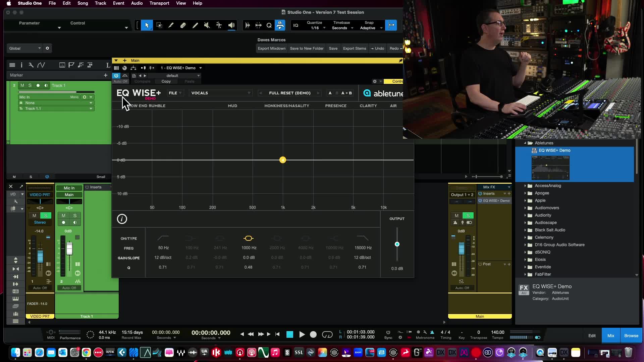Viewport: 644px width, 362px height.
Task: Select the Bend tool
Action: point(219,25)
